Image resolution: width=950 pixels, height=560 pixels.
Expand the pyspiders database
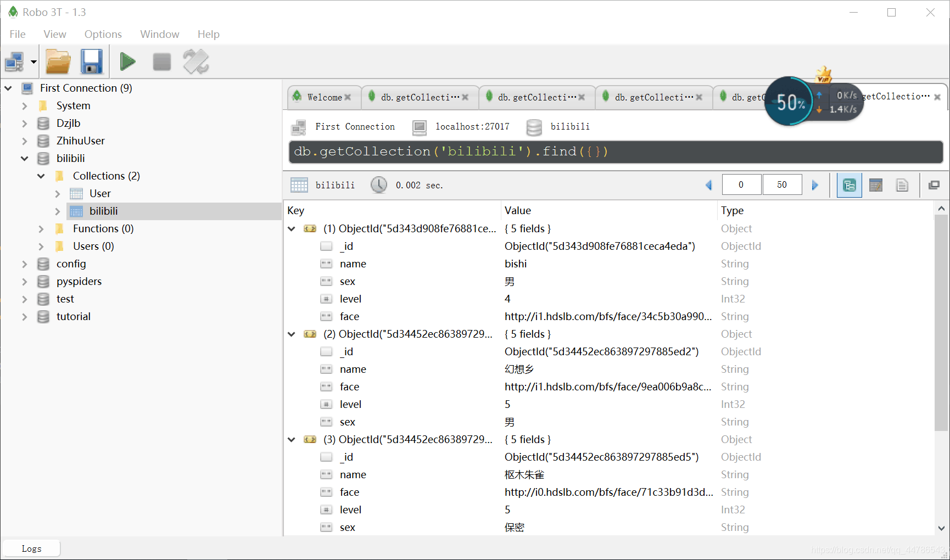coord(25,281)
